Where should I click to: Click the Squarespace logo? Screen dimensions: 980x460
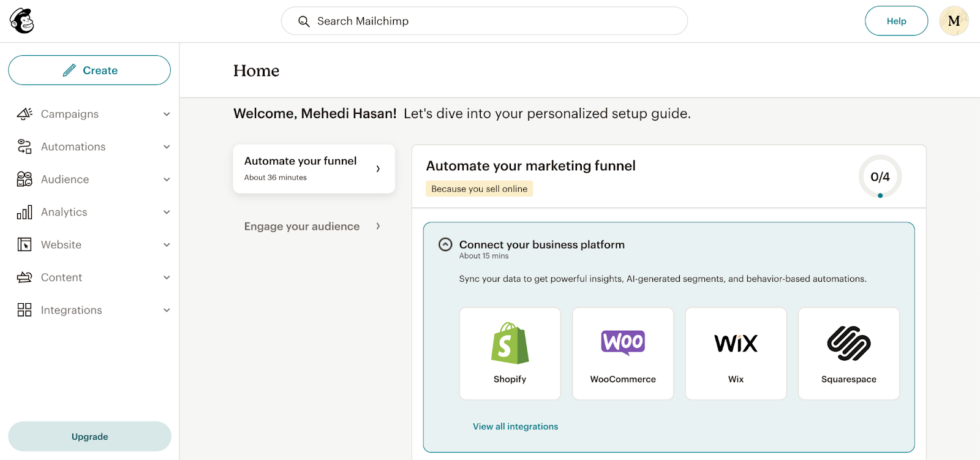849,343
